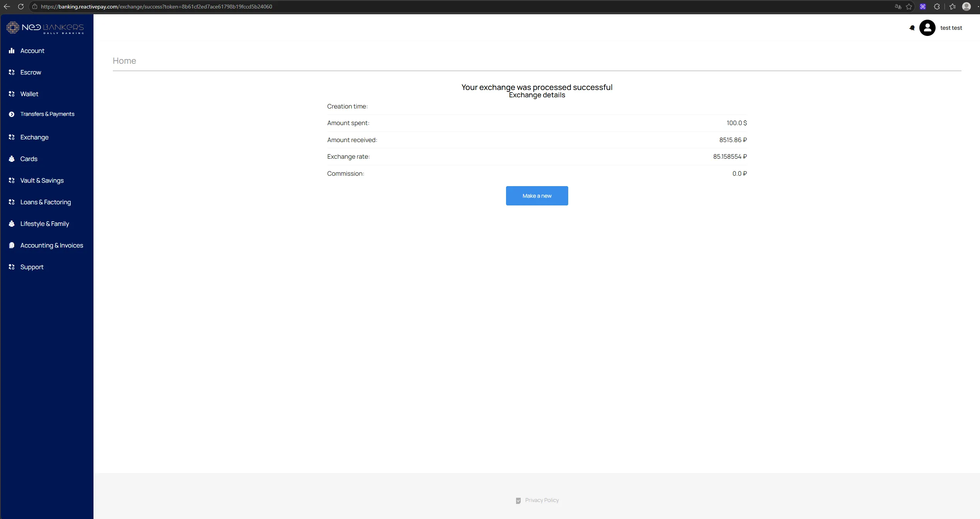The height and width of the screenshot is (519, 980).
Task: Open the browser extensions puzzle icon
Action: pyautogui.click(x=937, y=7)
